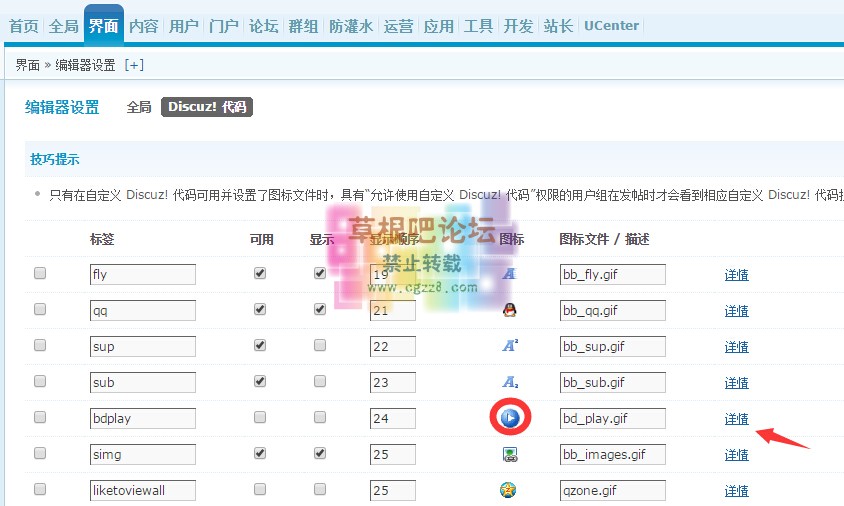Screen dimensions: 844x506
Task: Click the [+] link in breadcrumb
Action: pyautogui.click(x=134, y=65)
